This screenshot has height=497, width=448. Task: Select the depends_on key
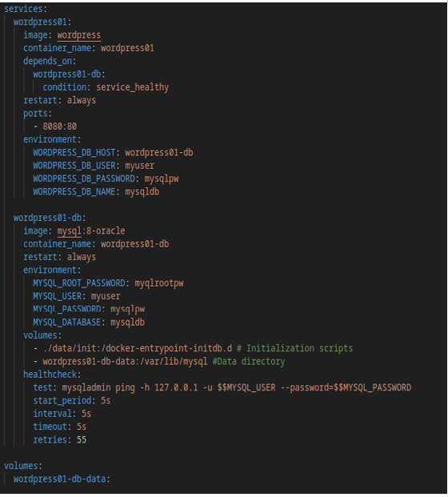(x=47, y=61)
